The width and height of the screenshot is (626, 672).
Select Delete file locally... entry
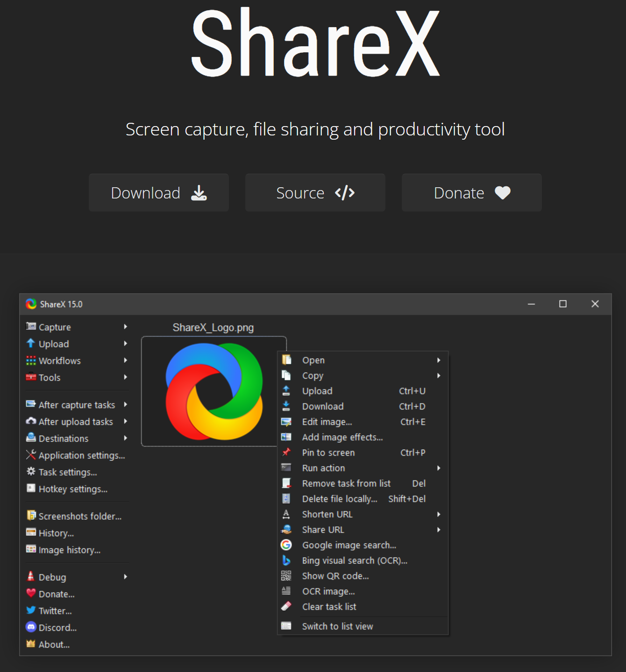click(x=363, y=499)
